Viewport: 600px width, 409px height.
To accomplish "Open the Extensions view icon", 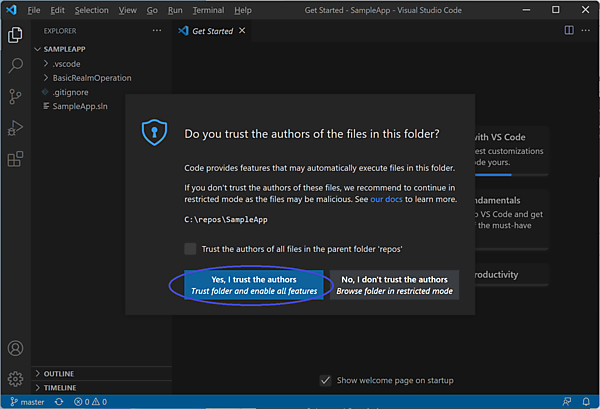I will pyautogui.click(x=15, y=159).
